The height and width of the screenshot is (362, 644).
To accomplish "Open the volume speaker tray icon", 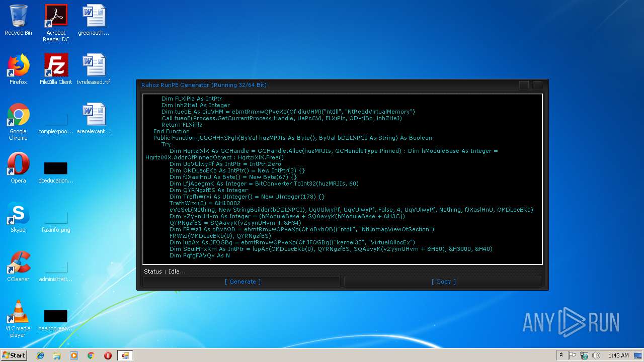I will tap(596, 355).
